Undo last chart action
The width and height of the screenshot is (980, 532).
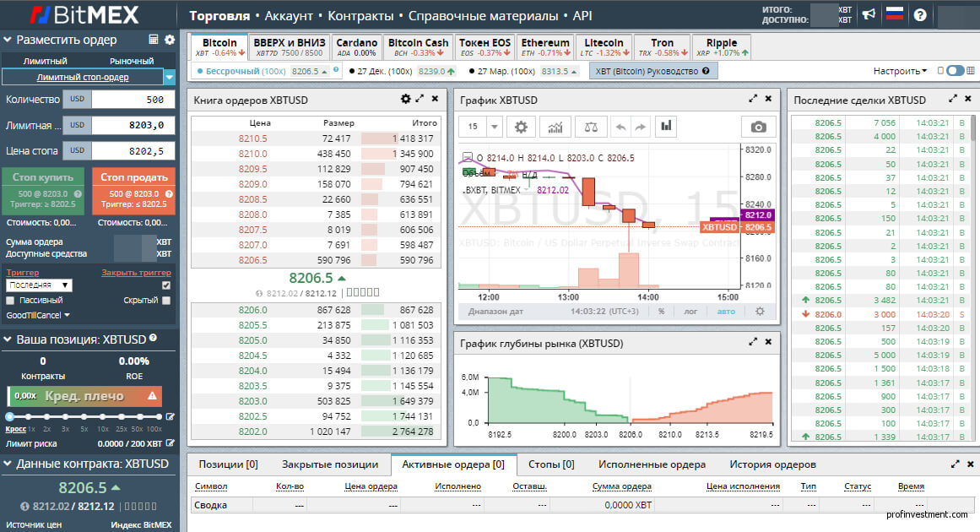tap(620, 127)
